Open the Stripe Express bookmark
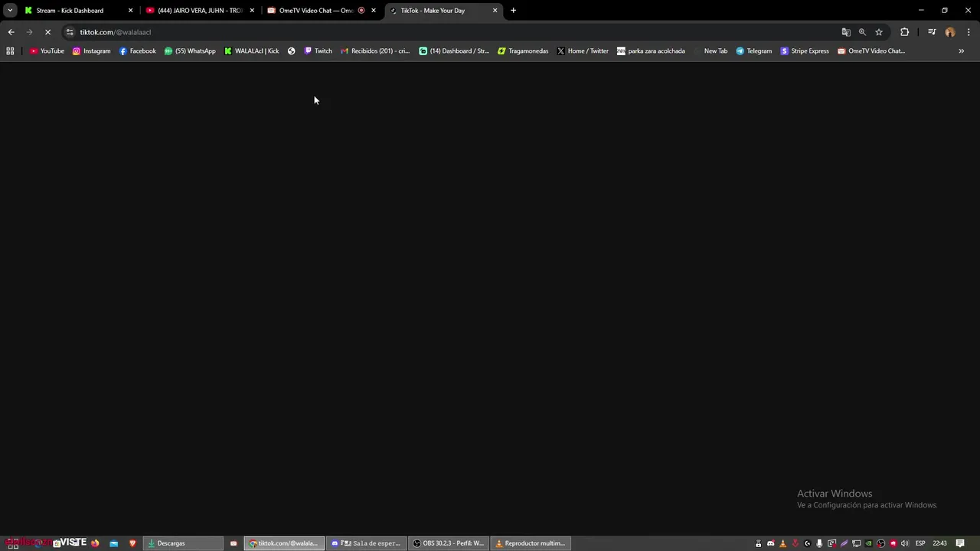 click(x=805, y=51)
